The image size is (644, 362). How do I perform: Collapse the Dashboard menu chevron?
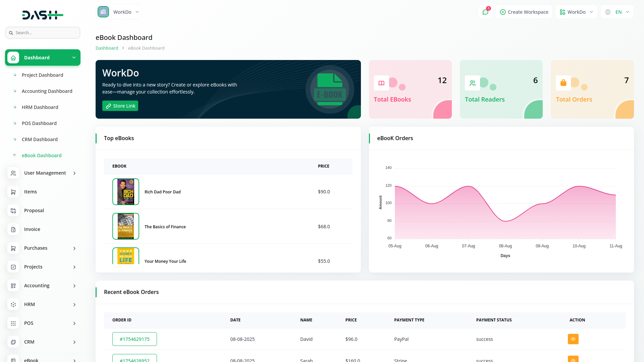74,58
